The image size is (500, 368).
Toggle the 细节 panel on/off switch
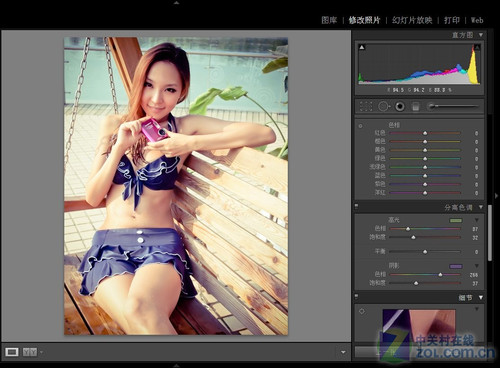[356, 296]
